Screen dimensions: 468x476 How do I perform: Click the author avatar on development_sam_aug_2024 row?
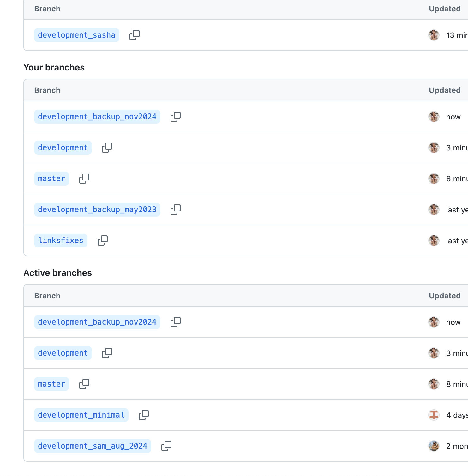(434, 446)
